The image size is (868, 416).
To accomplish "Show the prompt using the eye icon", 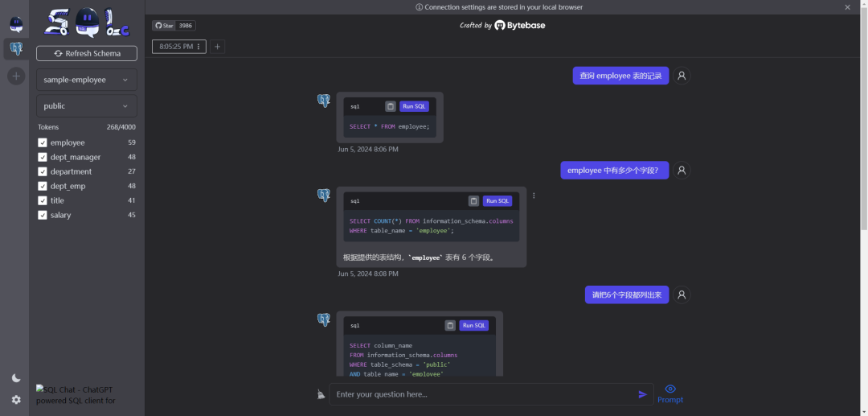I will [670, 389].
